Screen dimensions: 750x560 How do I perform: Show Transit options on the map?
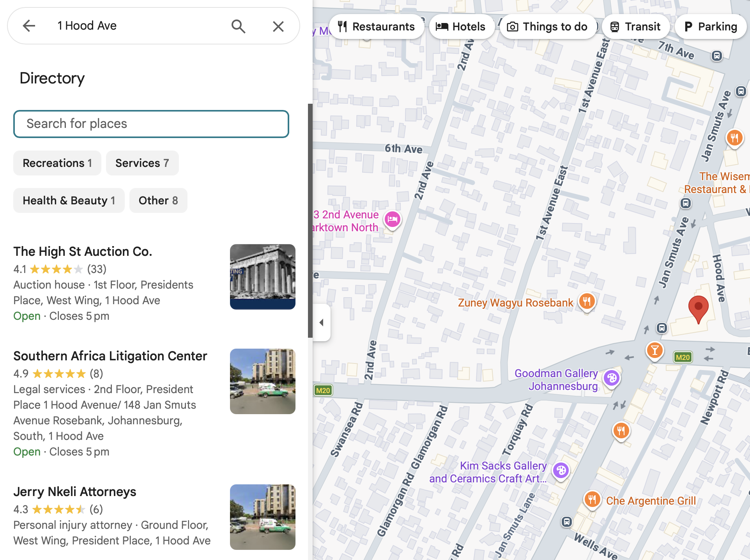point(635,27)
